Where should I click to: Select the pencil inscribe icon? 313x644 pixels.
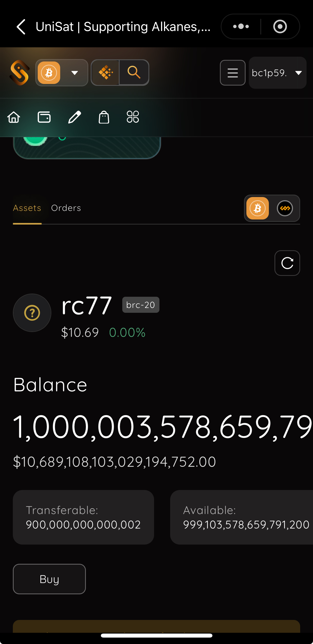74,117
